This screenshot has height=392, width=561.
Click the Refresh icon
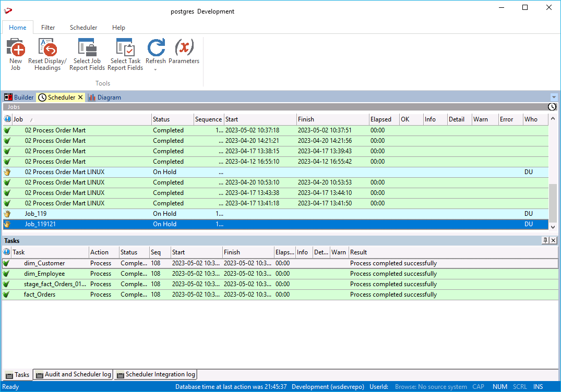(x=156, y=48)
